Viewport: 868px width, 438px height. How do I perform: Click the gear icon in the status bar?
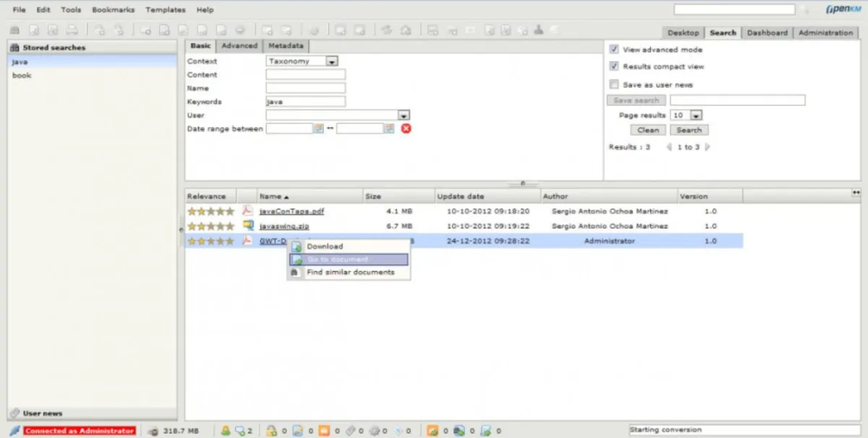click(x=374, y=431)
